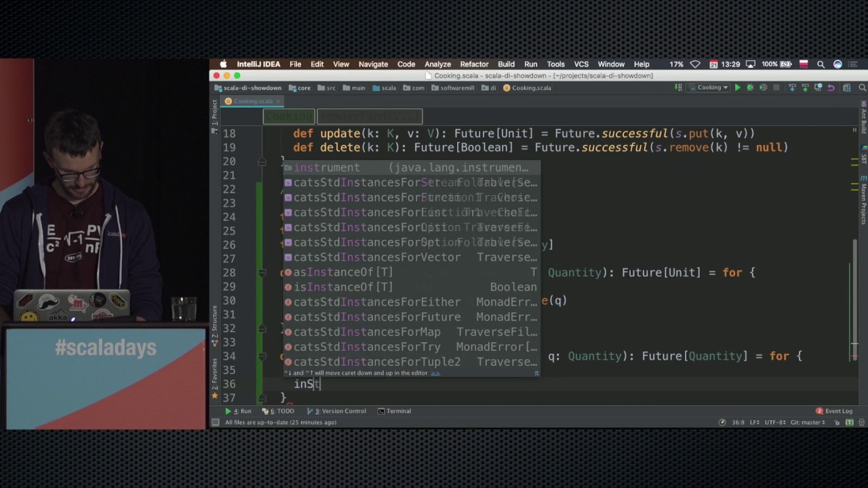Open the Refactor menu
The image size is (868, 488).
(x=474, y=64)
